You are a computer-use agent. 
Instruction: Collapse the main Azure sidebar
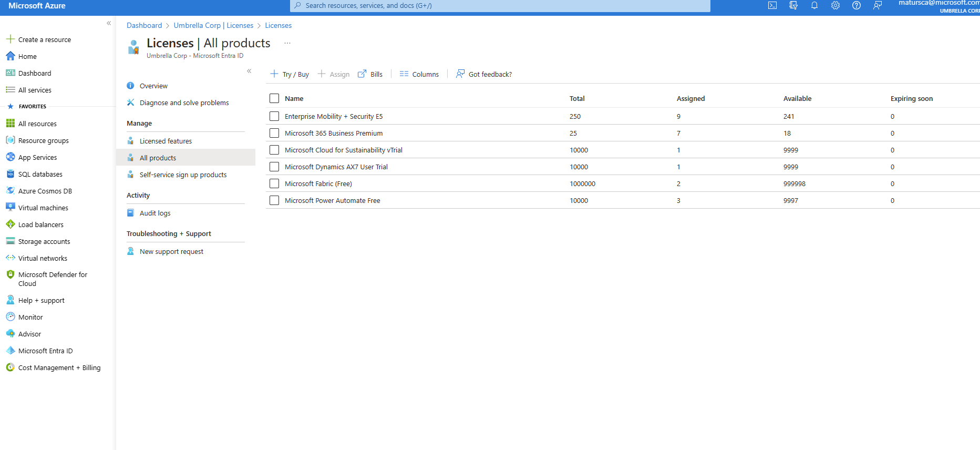click(x=109, y=23)
